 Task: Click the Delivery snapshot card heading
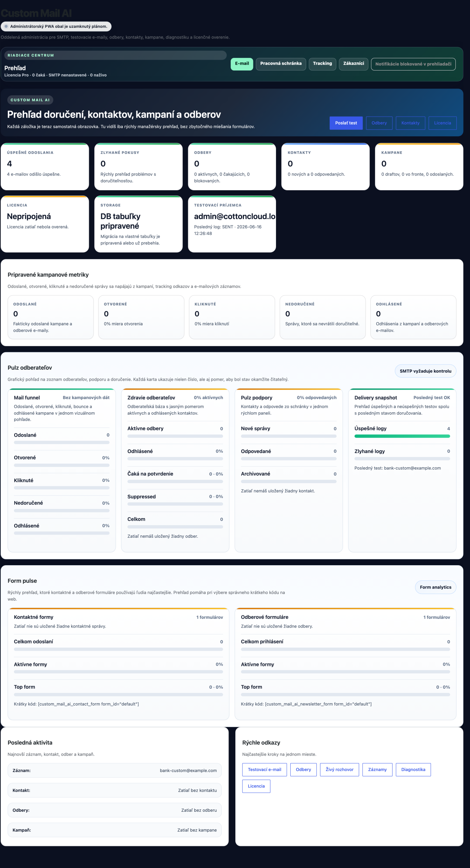376,398
